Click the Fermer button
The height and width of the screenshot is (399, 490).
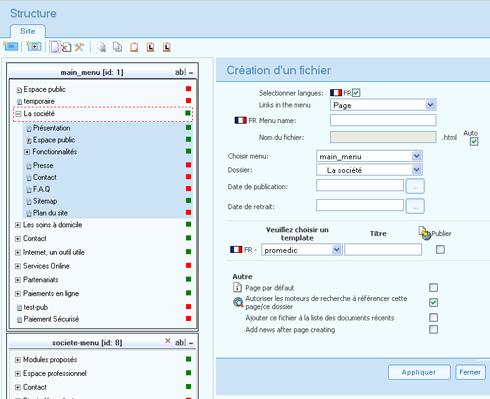pyautogui.click(x=470, y=372)
